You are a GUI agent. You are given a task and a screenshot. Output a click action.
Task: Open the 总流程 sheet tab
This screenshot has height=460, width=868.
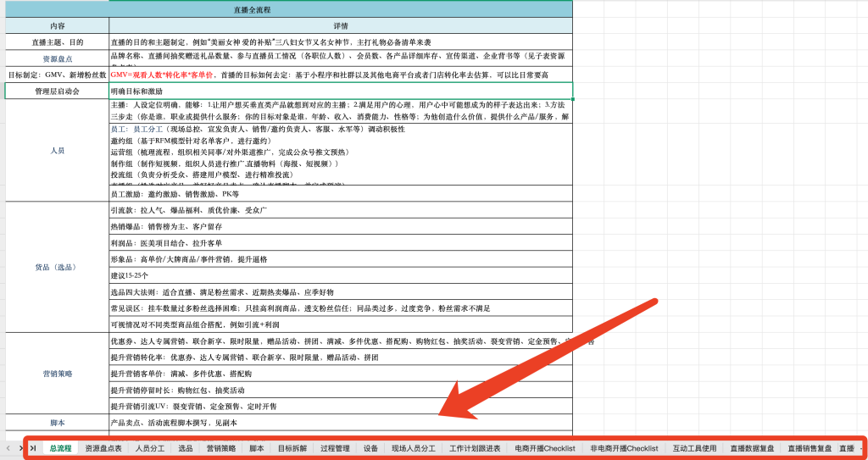click(x=60, y=448)
